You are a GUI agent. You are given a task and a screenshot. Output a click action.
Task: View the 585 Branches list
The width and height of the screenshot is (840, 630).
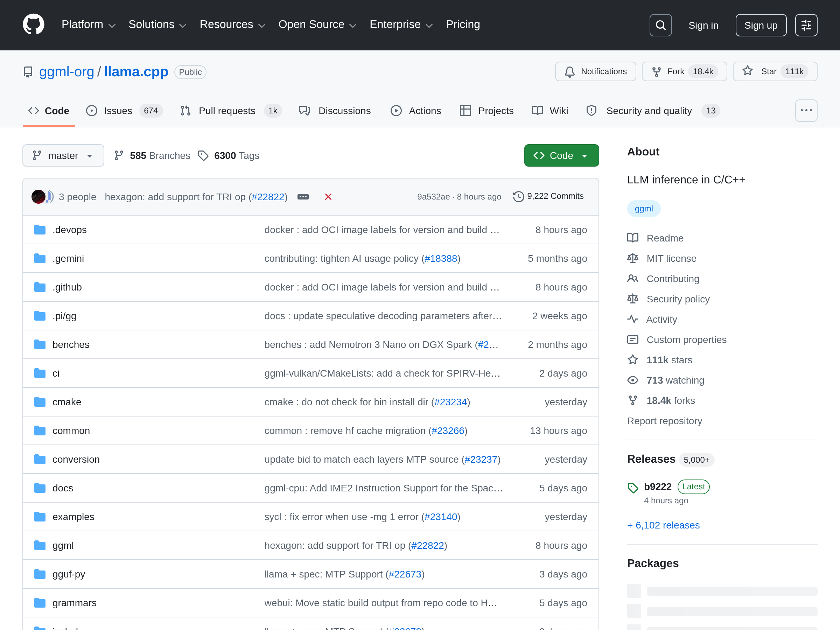[x=152, y=156]
